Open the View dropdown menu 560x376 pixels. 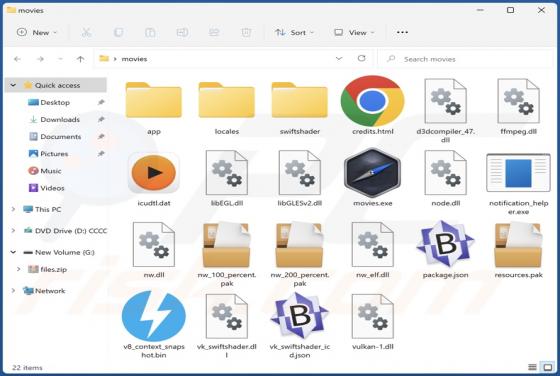point(354,32)
